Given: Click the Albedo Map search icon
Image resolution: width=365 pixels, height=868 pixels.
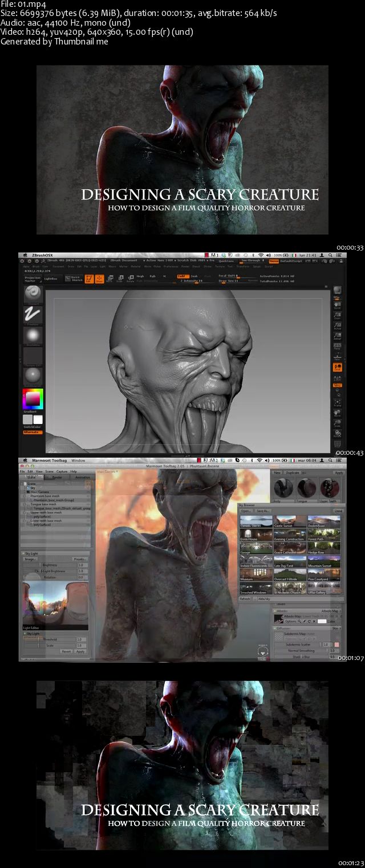Looking at the screenshot, I should (299, 621).
